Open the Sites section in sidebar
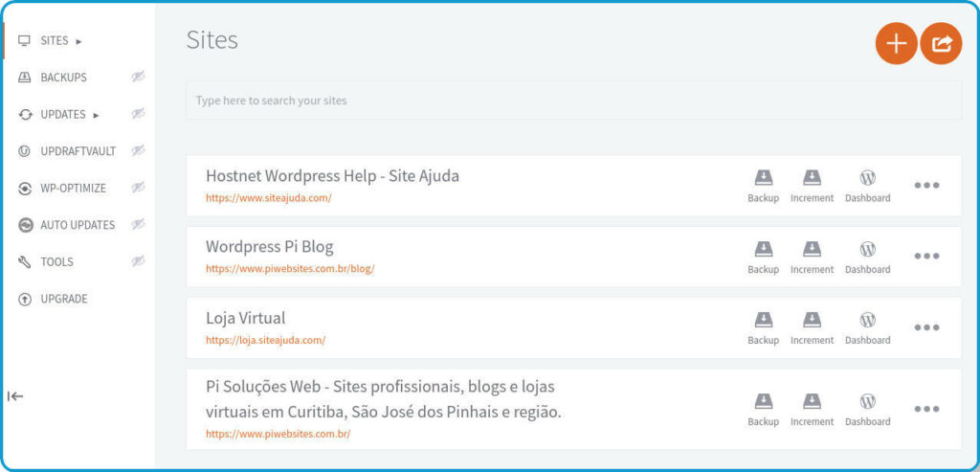 pyautogui.click(x=54, y=40)
